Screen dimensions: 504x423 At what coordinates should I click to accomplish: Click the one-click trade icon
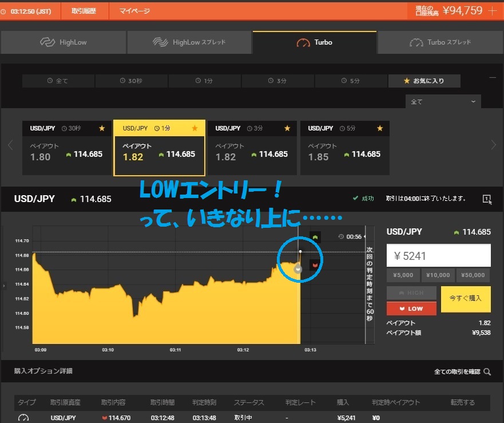[487, 199]
